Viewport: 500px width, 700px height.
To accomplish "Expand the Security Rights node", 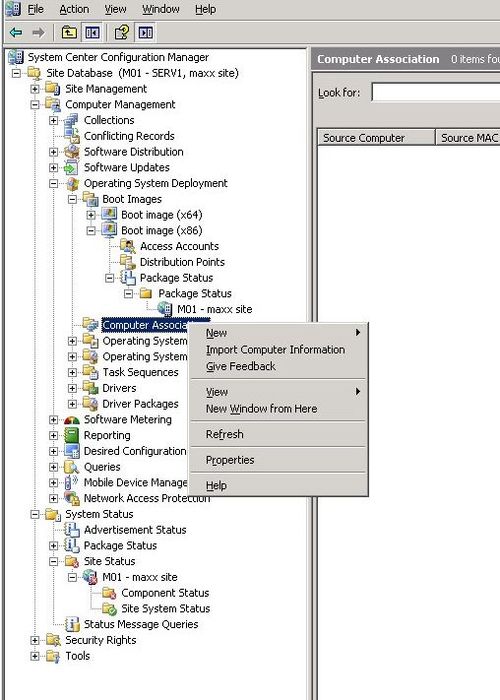I will click(x=35, y=640).
